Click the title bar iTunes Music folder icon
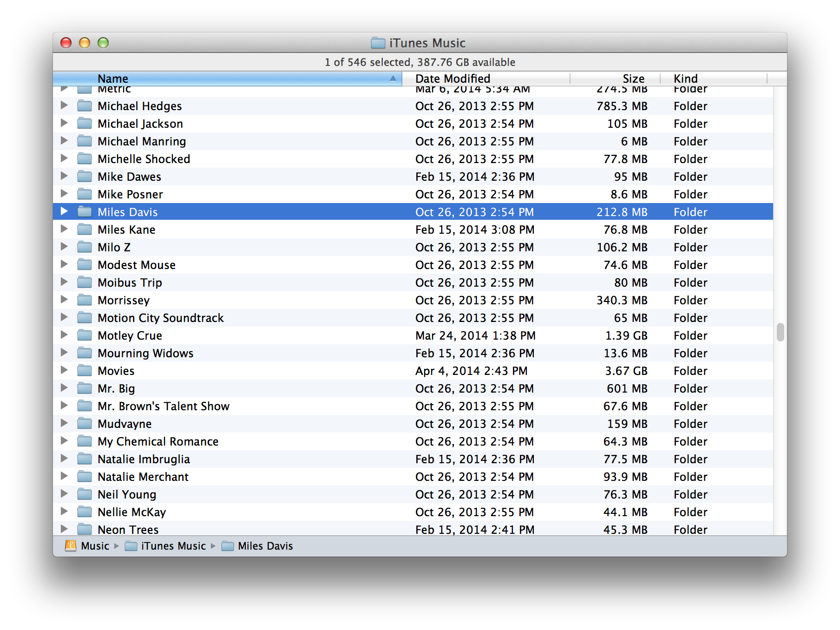840x630 pixels. click(378, 43)
